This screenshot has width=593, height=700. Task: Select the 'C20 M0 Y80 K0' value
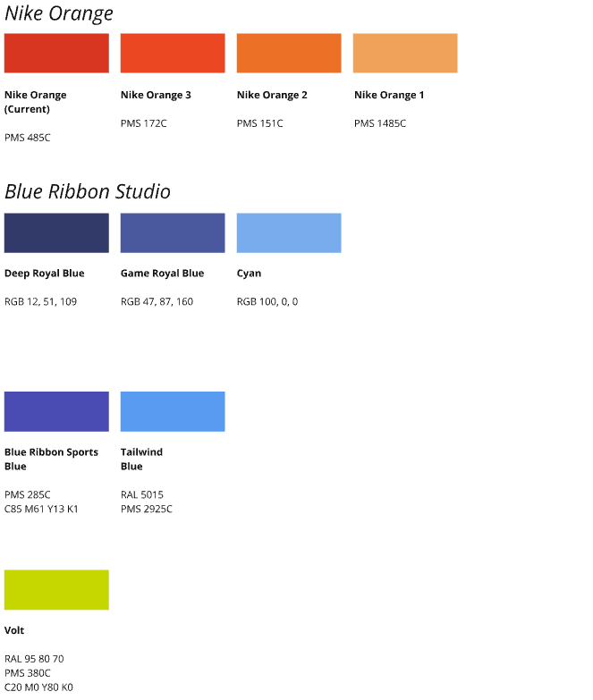click(x=38, y=687)
